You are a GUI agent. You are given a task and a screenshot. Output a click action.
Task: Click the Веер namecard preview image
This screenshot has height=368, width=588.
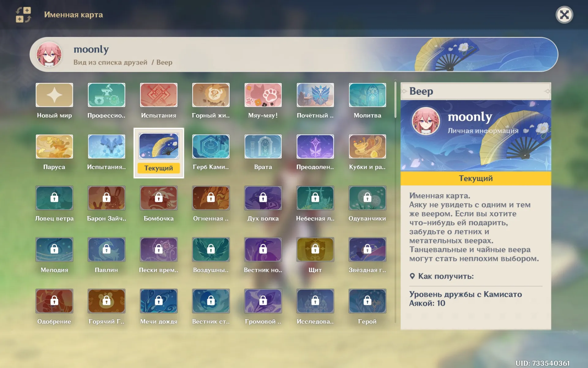(476, 136)
